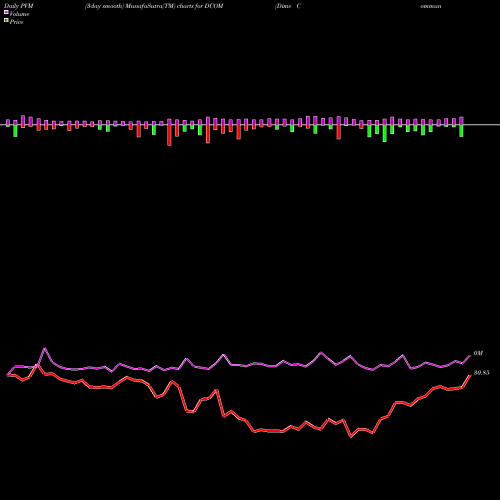Select the Price legend label

tap(16, 22)
